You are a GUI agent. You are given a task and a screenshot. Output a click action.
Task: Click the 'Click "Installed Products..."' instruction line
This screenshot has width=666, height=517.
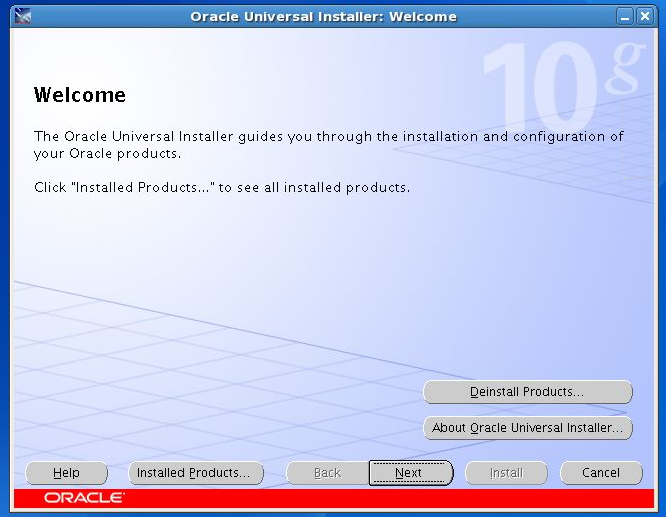(x=222, y=187)
